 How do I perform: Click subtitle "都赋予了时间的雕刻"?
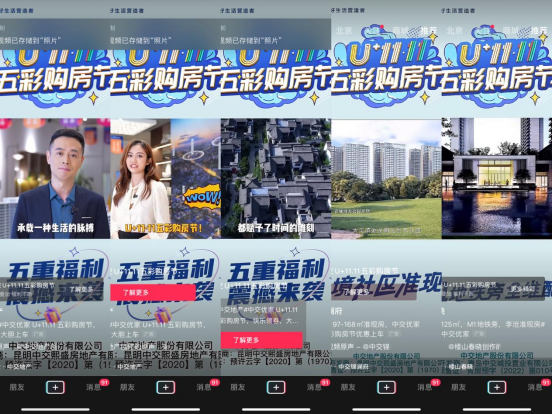(276, 228)
